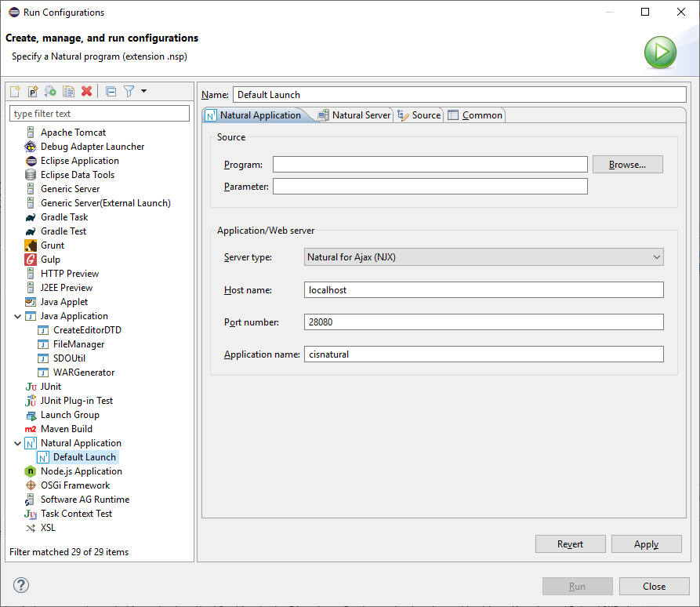
Task: Edit the Host name field
Action: (484, 289)
